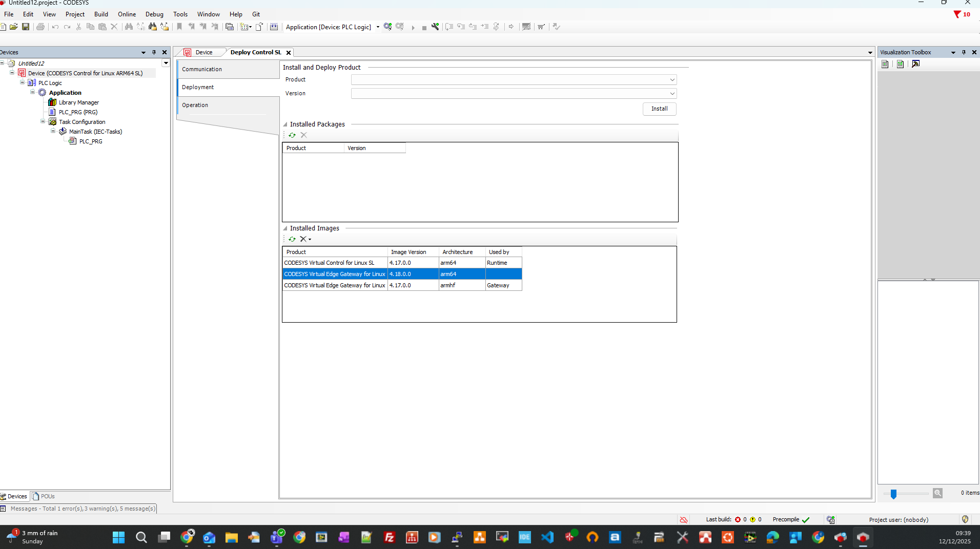Screen dimensions: 980x549
Task: Click the red notification filter icon
Action: 957,14
